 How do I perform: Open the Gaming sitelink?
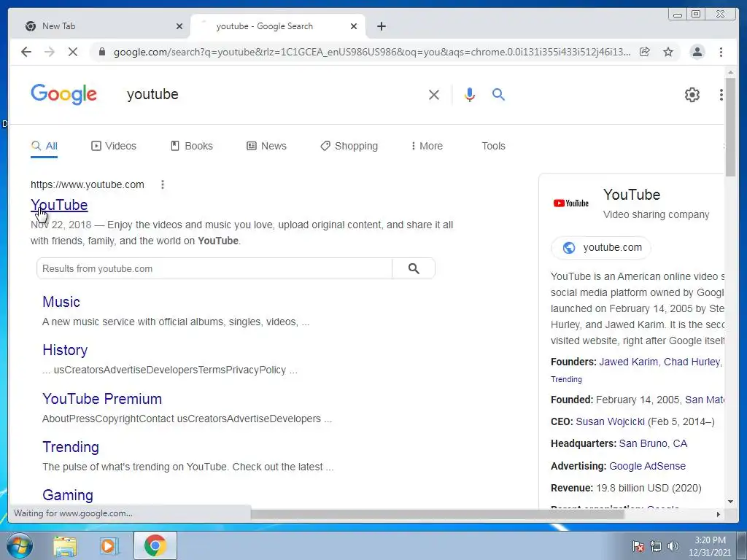[x=68, y=495]
